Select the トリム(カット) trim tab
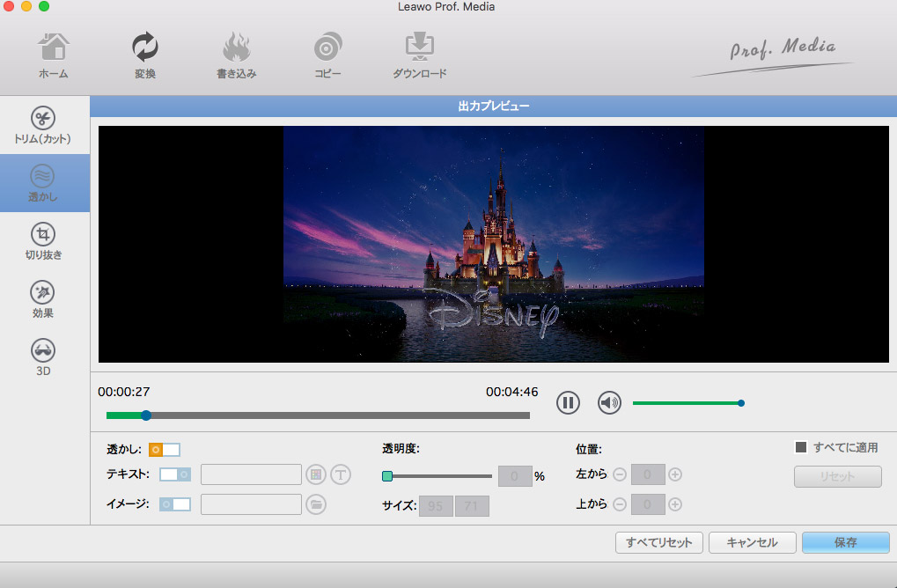The width and height of the screenshot is (897, 588). pyautogui.click(x=43, y=126)
